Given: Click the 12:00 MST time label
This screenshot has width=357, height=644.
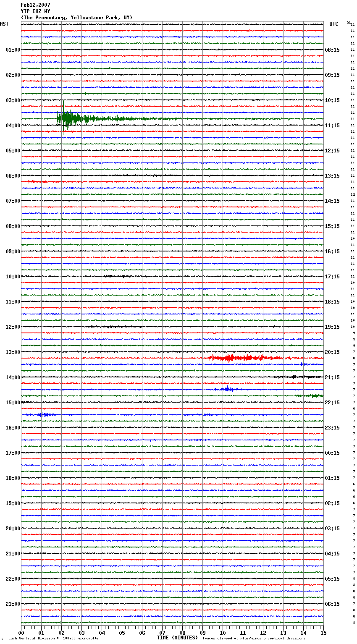Looking at the screenshot, I should point(13,327).
